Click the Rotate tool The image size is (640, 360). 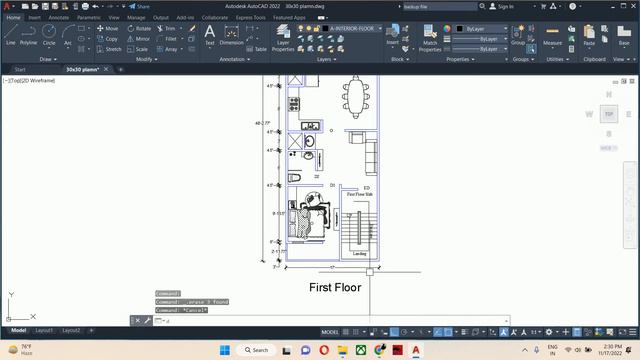pos(139,29)
